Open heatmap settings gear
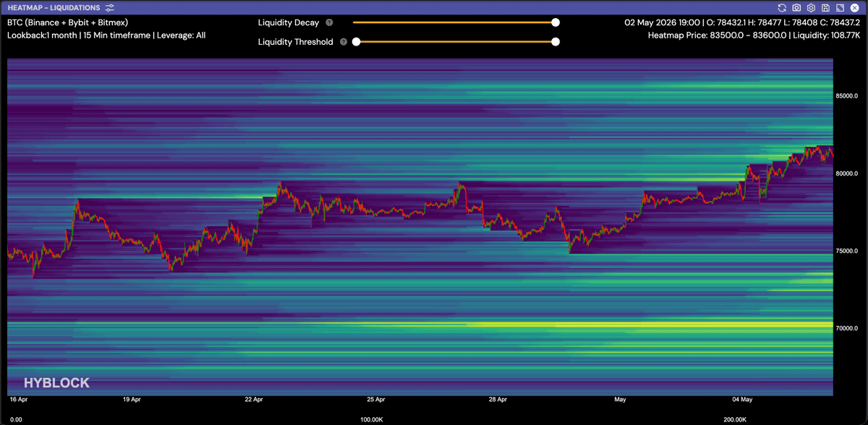The width and height of the screenshot is (868, 425). point(811,7)
